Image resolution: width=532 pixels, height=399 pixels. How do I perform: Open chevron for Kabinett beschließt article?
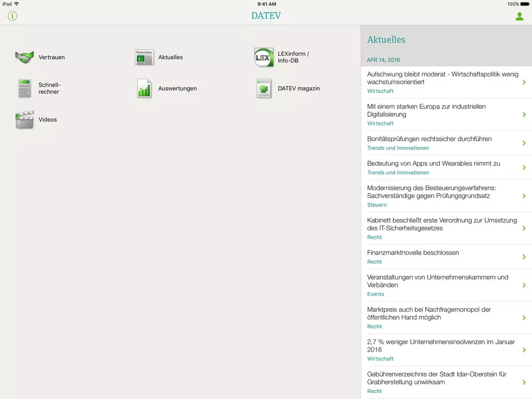click(x=524, y=229)
